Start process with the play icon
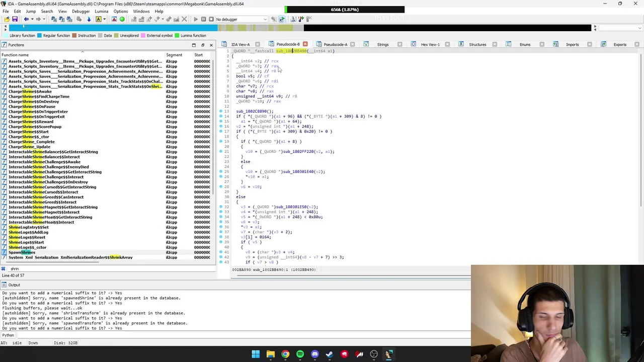Image resolution: width=644 pixels, height=362 pixels. 196,19
